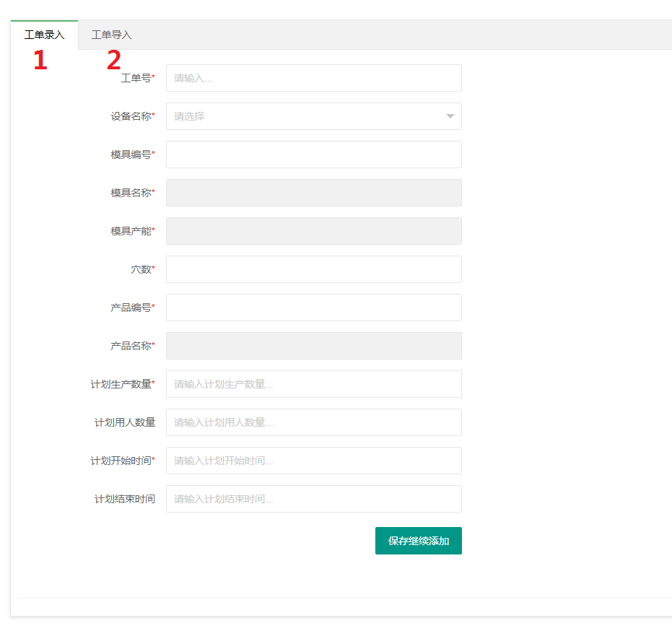Click the 计划开始时间 label text
This screenshot has height=631, width=672.
[x=121, y=461]
